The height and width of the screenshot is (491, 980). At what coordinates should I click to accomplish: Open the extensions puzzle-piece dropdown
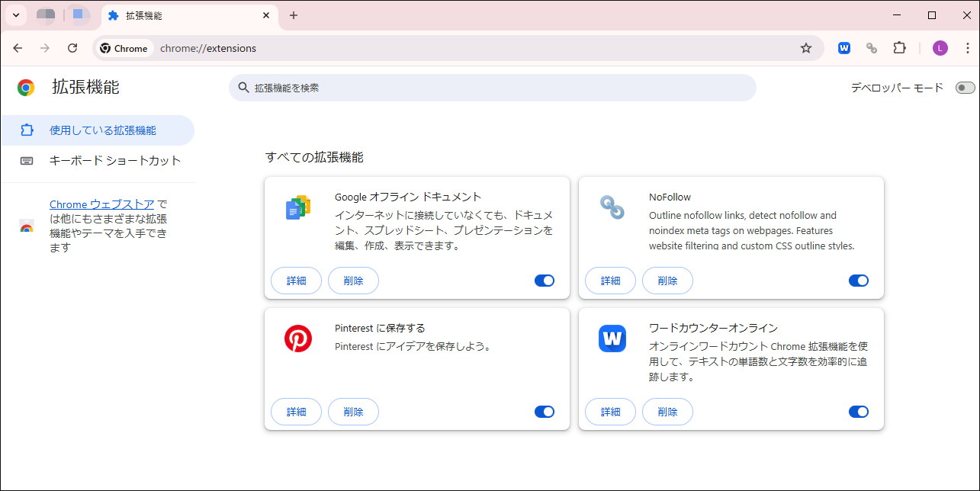(900, 47)
